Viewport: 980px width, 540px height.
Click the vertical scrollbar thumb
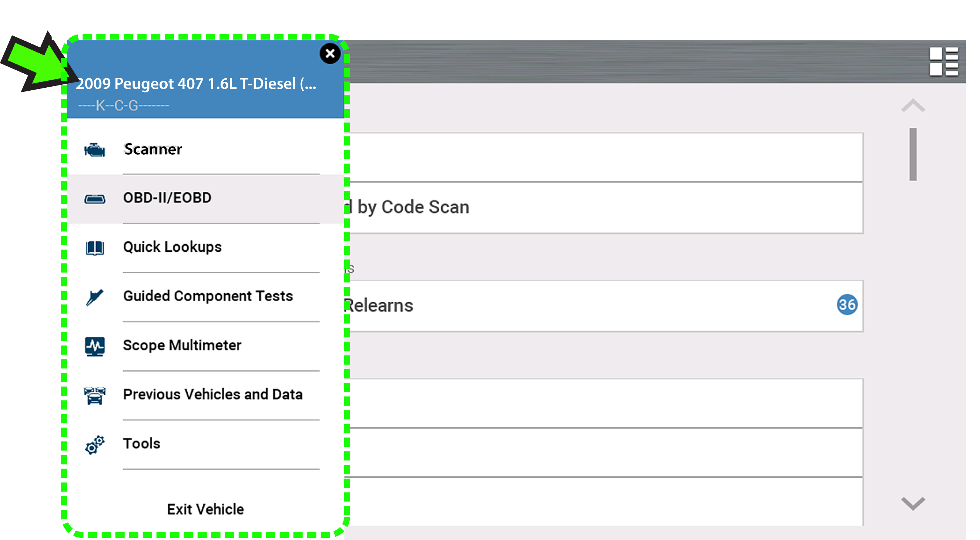pyautogui.click(x=913, y=154)
